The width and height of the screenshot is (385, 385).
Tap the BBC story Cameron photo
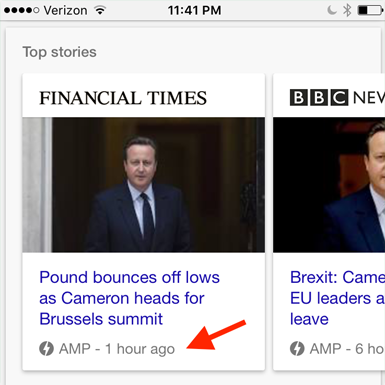pos(329,185)
